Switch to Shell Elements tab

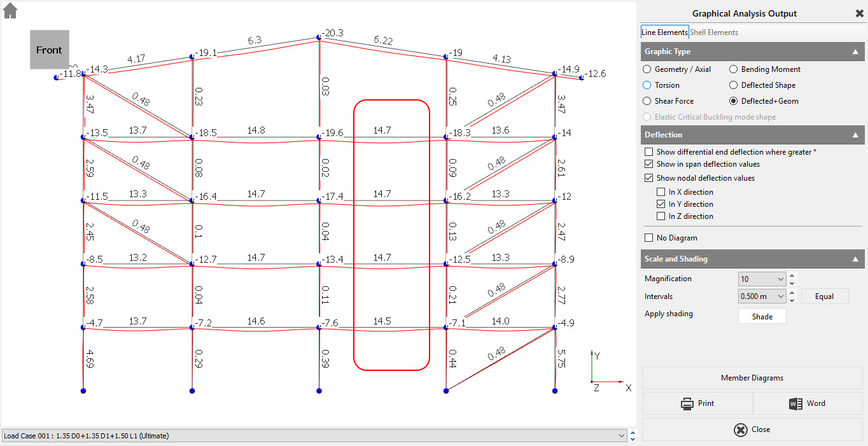click(714, 32)
